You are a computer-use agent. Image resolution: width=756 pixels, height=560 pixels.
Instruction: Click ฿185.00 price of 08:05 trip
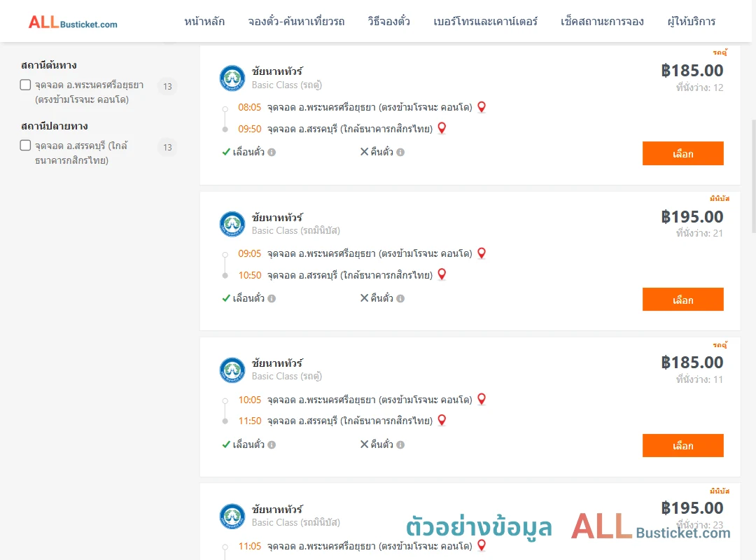coord(692,71)
